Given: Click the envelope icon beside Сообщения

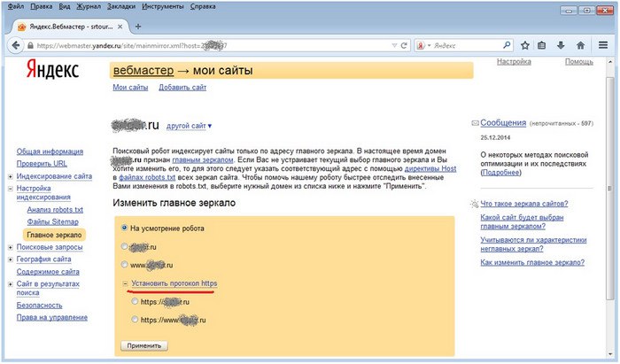Looking at the screenshot, I should (x=475, y=123).
